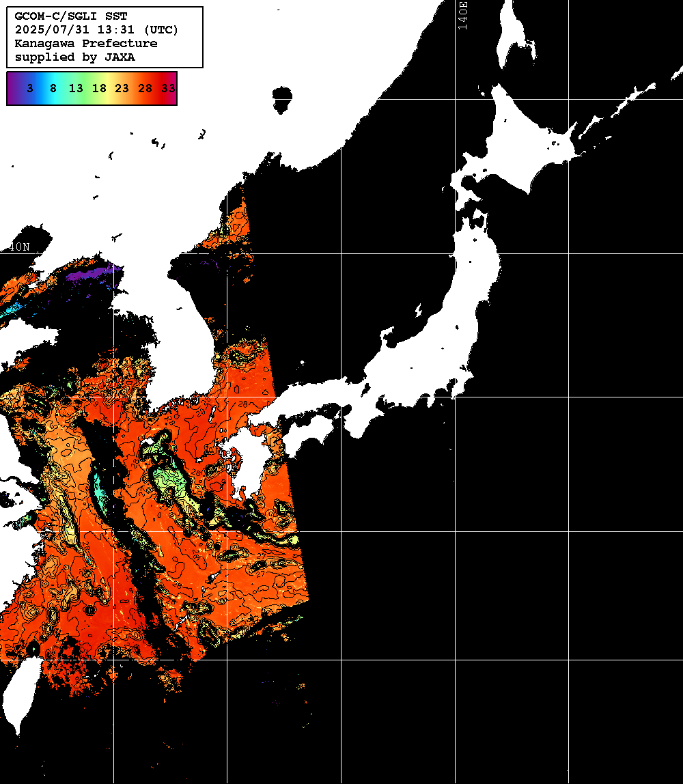Viewport: 683px width, 784px height.
Task: Click the '23' value on the color scale
Action: point(122,89)
